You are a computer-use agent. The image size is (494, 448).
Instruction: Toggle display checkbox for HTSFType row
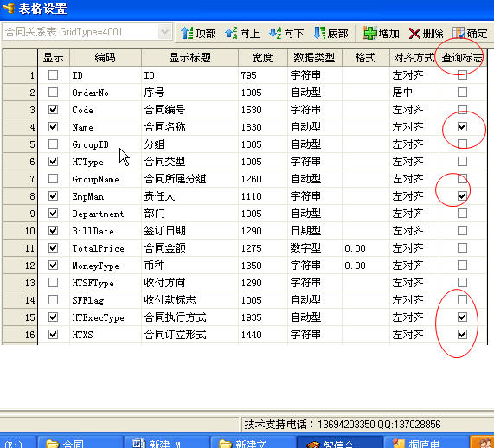(x=54, y=282)
